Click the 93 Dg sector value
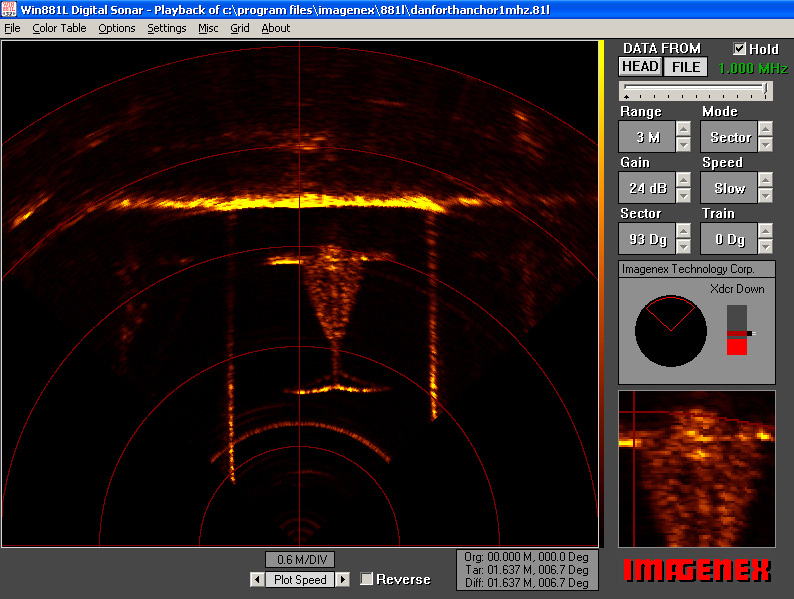Image resolution: width=794 pixels, height=599 pixels. pos(647,239)
